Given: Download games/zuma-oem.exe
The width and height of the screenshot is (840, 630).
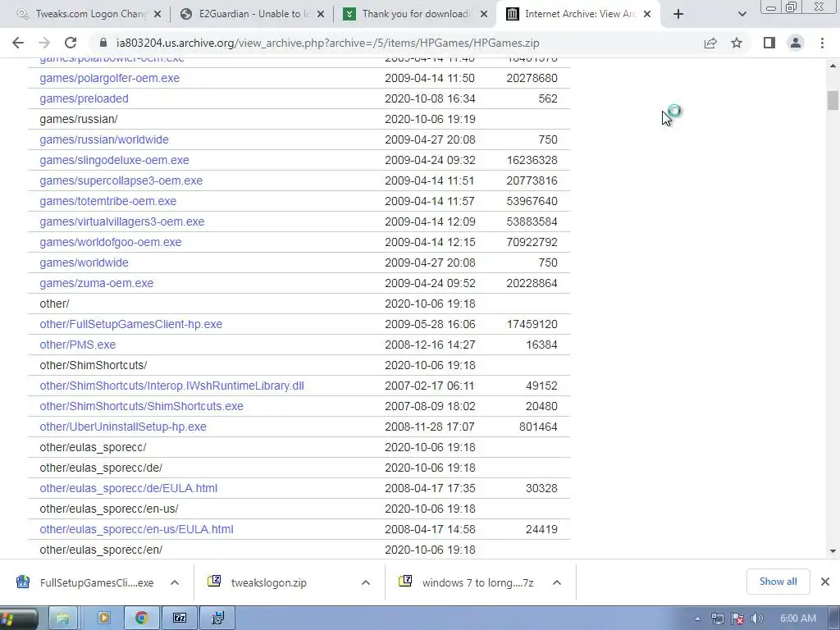Looking at the screenshot, I should (97, 283).
